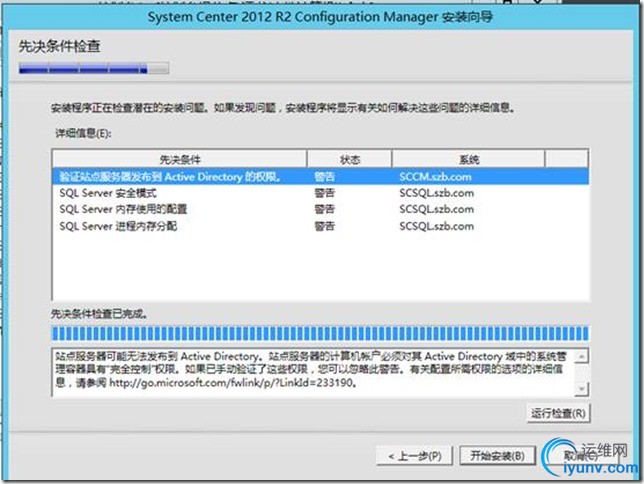Sort by the 系统 column header
The height and width of the screenshot is (484, 644).
(469, 159)
